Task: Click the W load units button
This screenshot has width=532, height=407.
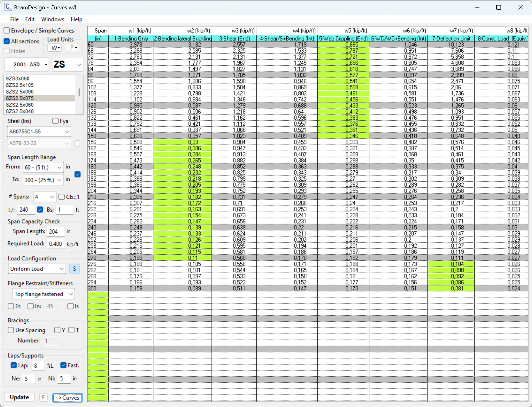Action: (55, 48)
